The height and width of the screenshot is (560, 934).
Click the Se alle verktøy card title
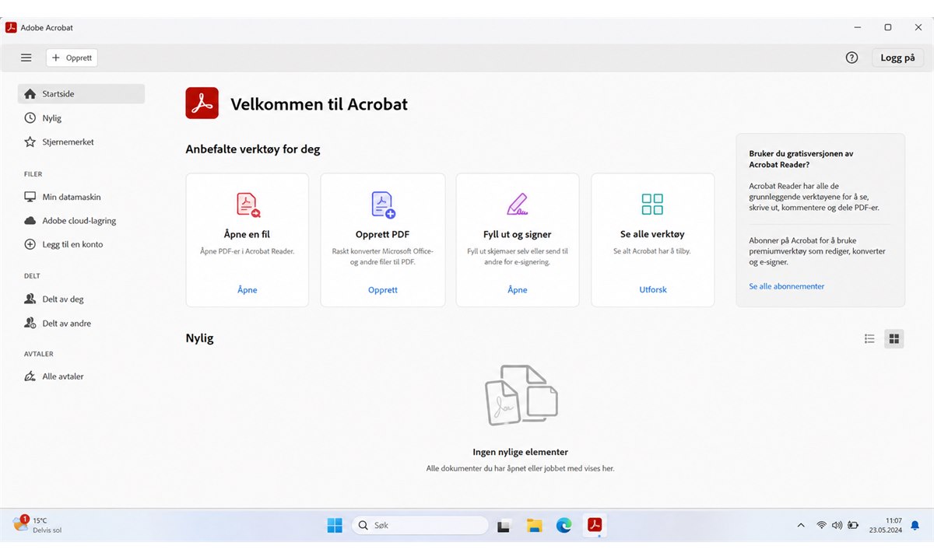coord(652,234)
